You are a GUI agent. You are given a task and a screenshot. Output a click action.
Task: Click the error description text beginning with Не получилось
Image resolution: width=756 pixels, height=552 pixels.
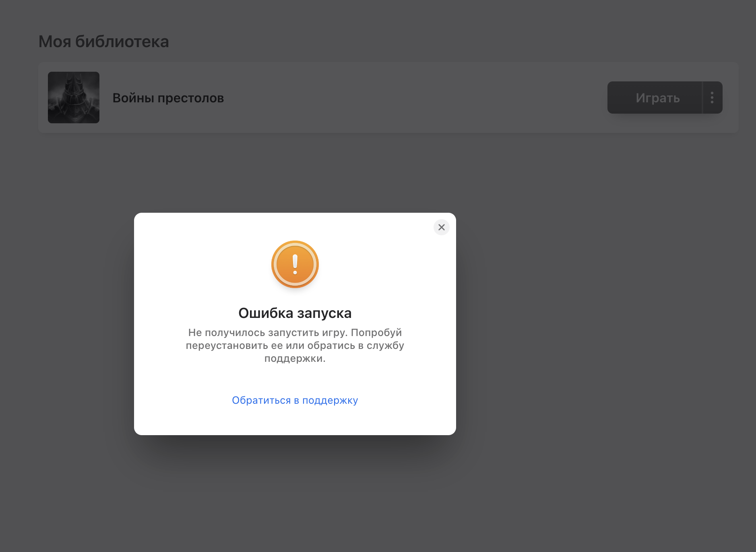tap(295, 345)
